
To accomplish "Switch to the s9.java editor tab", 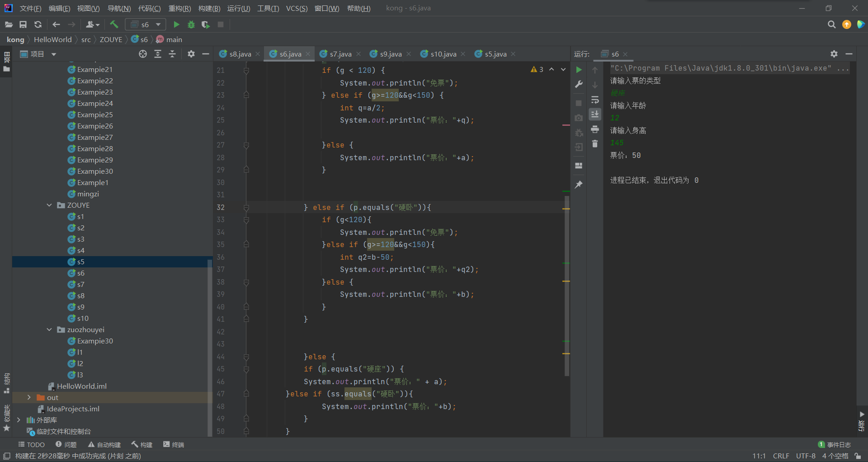I will (x=391, y=54).
